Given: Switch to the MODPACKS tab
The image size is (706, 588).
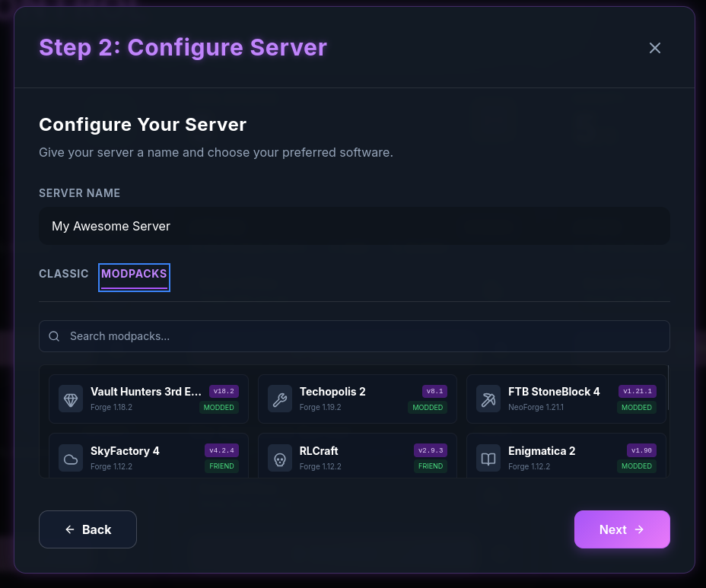Looking at the screenshot, I should pos(134,274).
